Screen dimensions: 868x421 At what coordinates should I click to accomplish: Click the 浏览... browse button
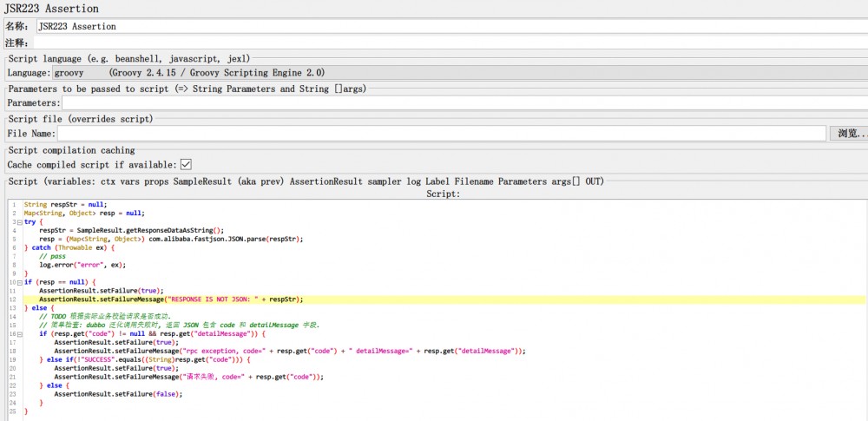click(x=849, y=134)
